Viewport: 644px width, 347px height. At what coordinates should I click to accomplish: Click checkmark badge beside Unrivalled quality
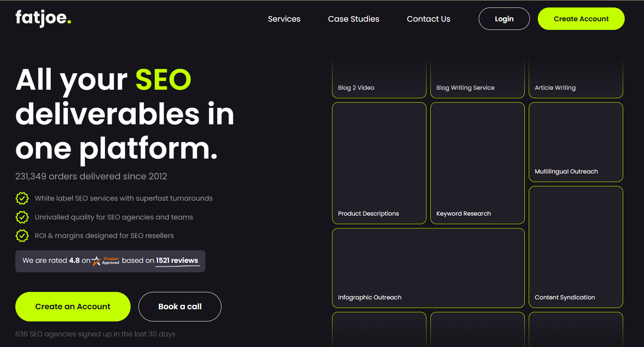click(x=22, y=217)
